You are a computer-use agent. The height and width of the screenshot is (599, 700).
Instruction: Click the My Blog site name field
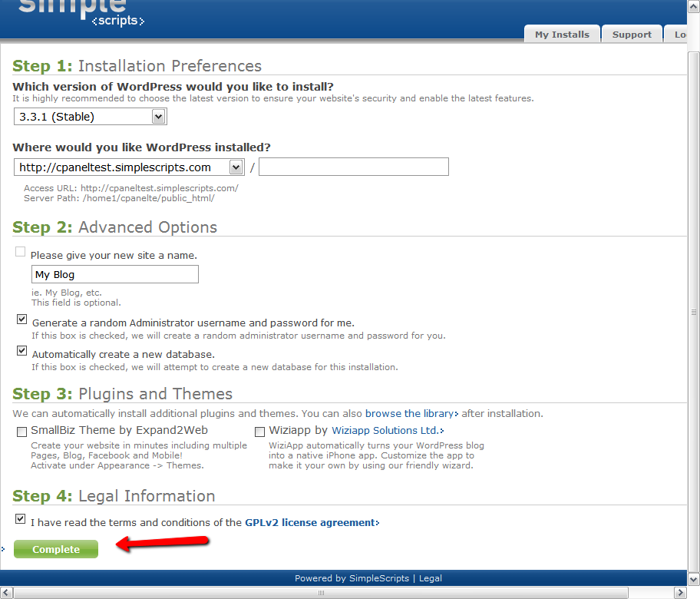(x=114, y=274)
